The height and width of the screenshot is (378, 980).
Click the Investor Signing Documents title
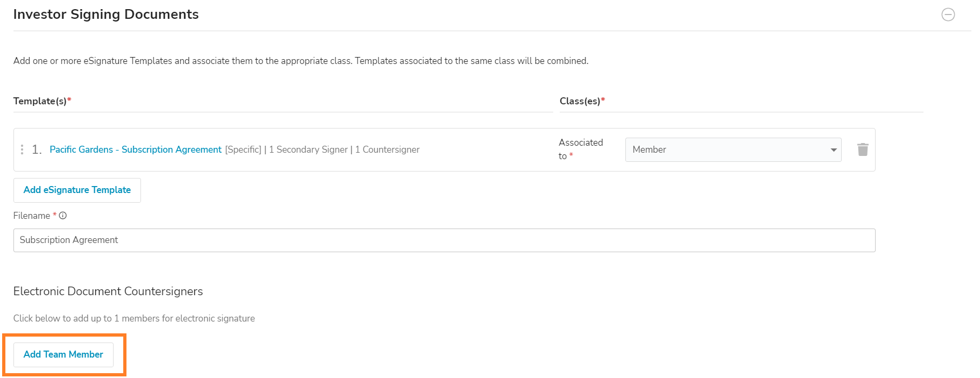[106, 15]
